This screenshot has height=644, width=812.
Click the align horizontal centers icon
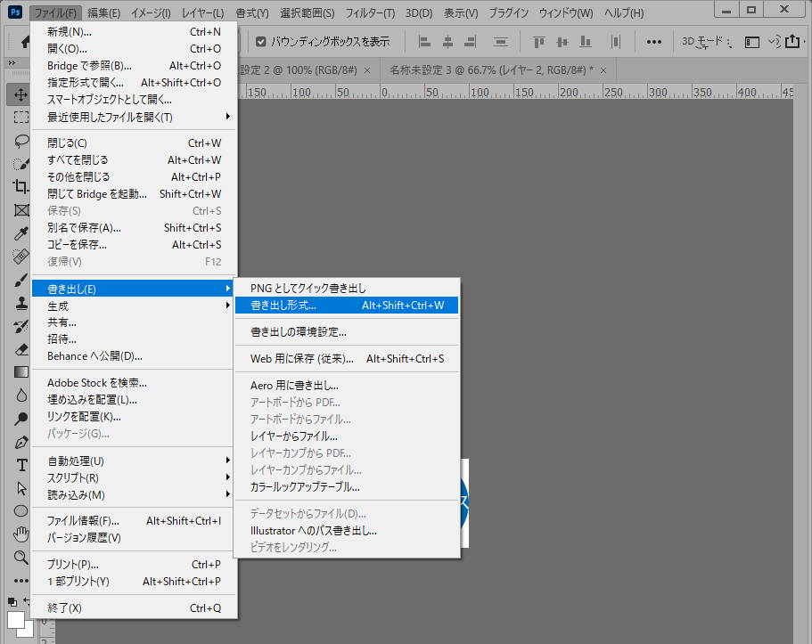point(448,41)
